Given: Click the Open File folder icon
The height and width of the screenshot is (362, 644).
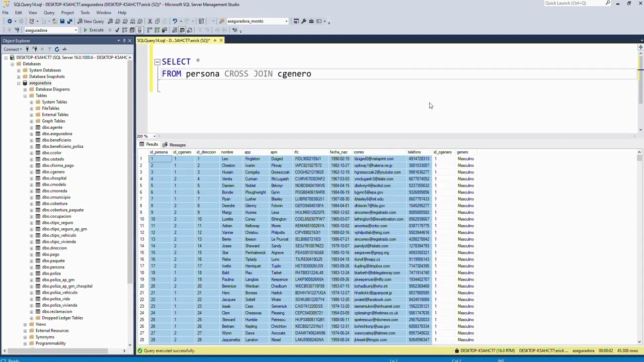Looking at the screenshot, I should coord(55,21).
